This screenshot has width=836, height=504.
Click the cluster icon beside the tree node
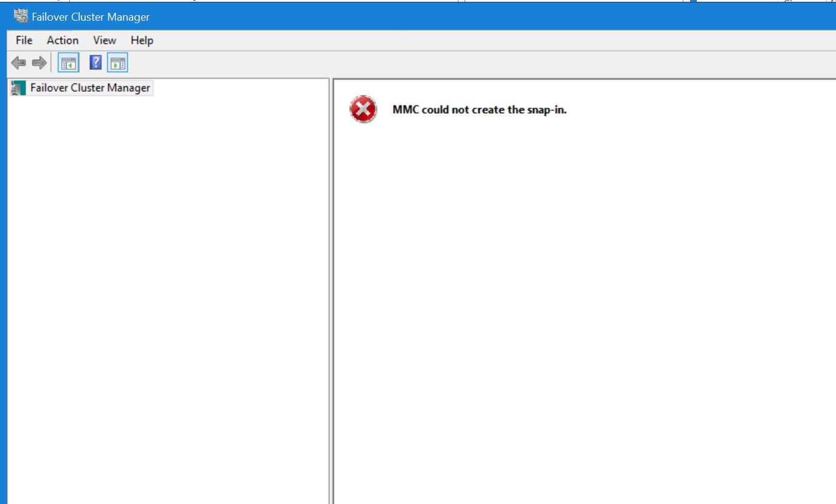pyautogui.click(x=19, y=88)
